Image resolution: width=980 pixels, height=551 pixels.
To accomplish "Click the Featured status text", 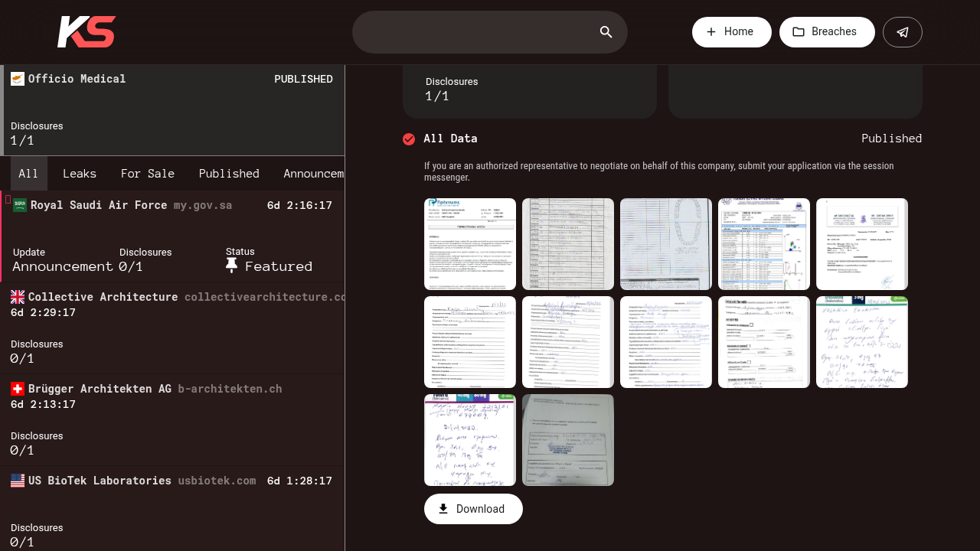I will [x=279, y=266].
